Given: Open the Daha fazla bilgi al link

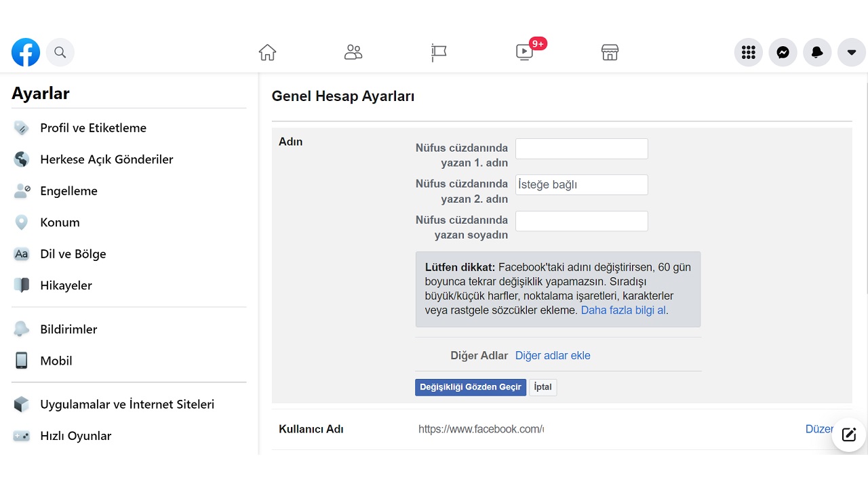Looking at the screenshot, I should (x=622, y=310).
